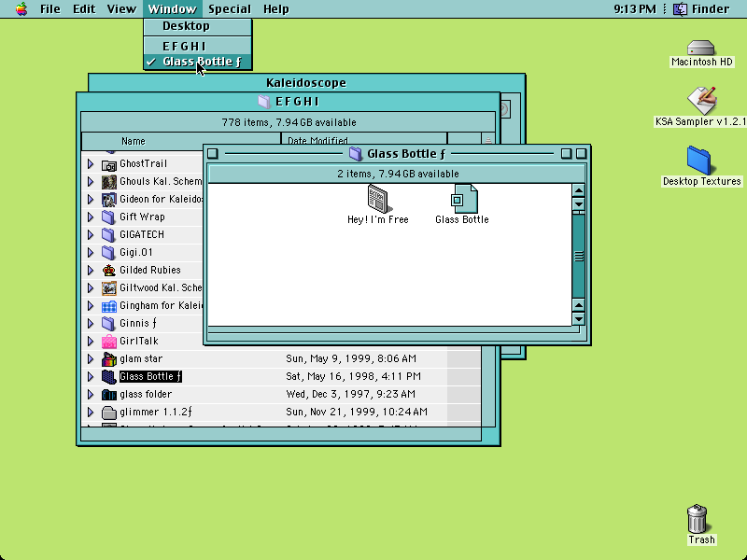Click the Ghouls Kal. Scheme icon
Image resolution: width=747 pixels, height=560 pixels.
pos(109,182)
